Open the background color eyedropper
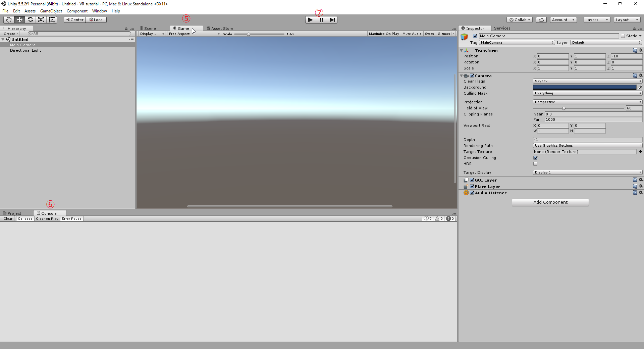The height and width of the screenshot is (349, 644). pyautogui.click(x=640, y=87)
